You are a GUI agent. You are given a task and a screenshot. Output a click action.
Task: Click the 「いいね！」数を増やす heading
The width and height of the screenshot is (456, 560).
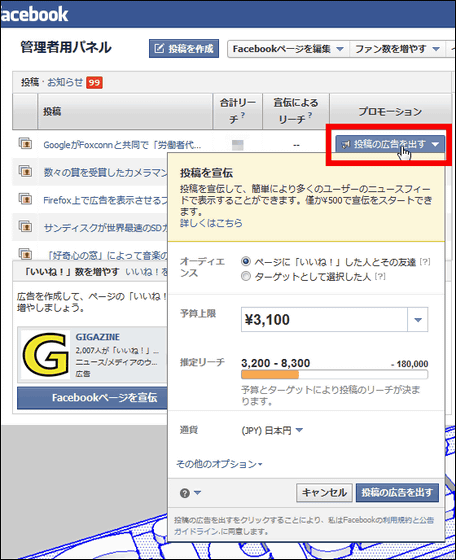[x=72, y=272]
